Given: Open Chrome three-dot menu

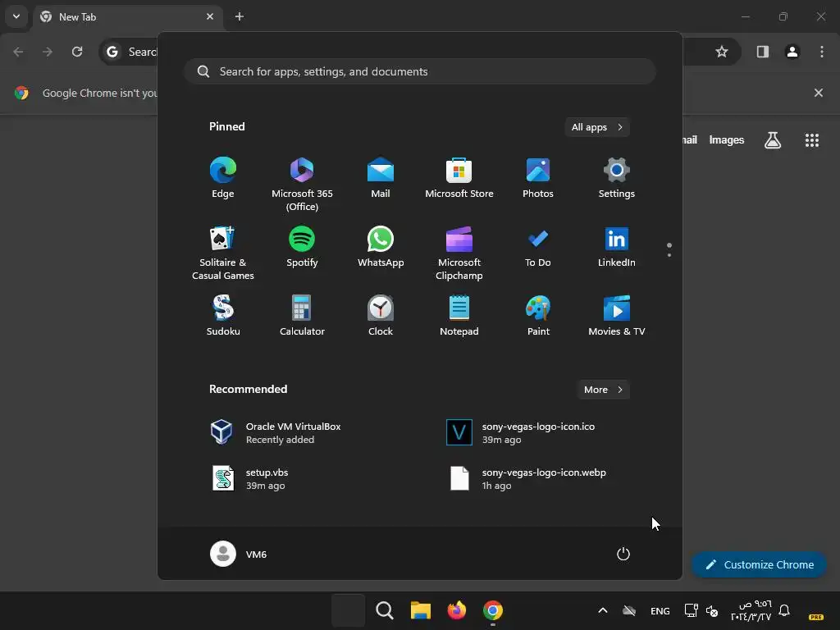Looking at the screenshot, I should click(822, 52).
